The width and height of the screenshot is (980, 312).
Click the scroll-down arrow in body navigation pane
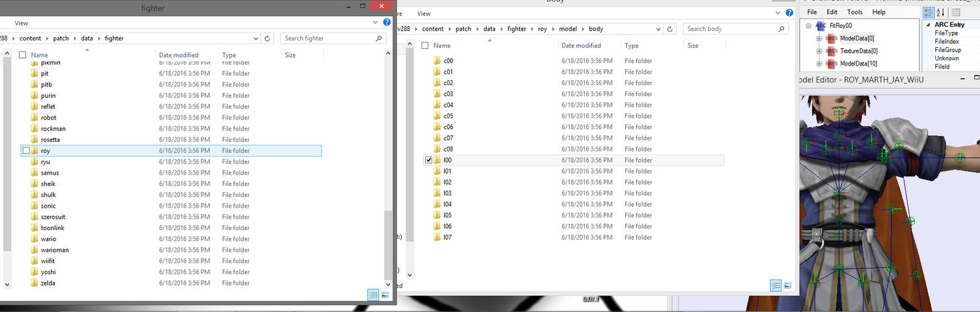coord(410,275)
